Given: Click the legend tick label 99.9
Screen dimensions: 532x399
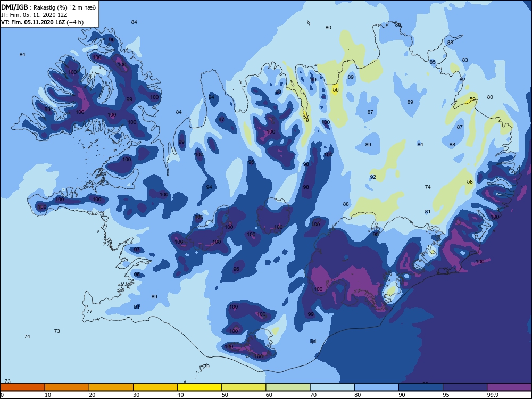Looking at the screenshot, I should click(493, 395).
